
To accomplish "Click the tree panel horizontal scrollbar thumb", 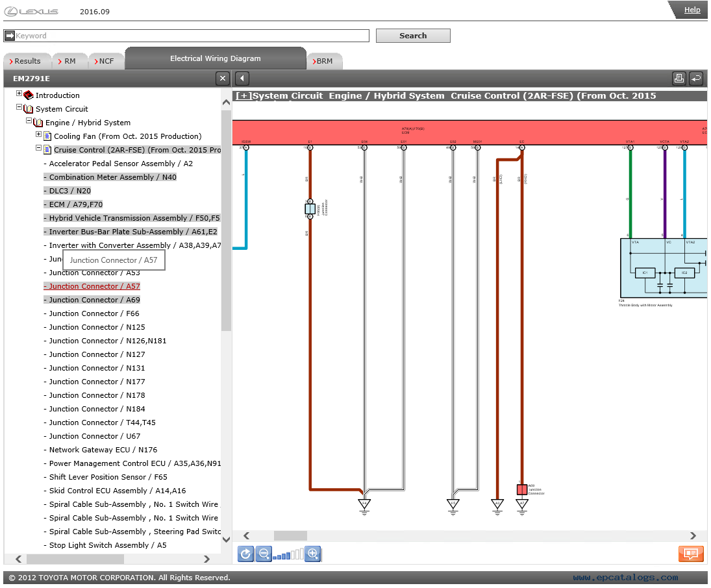I will [75, 559].
